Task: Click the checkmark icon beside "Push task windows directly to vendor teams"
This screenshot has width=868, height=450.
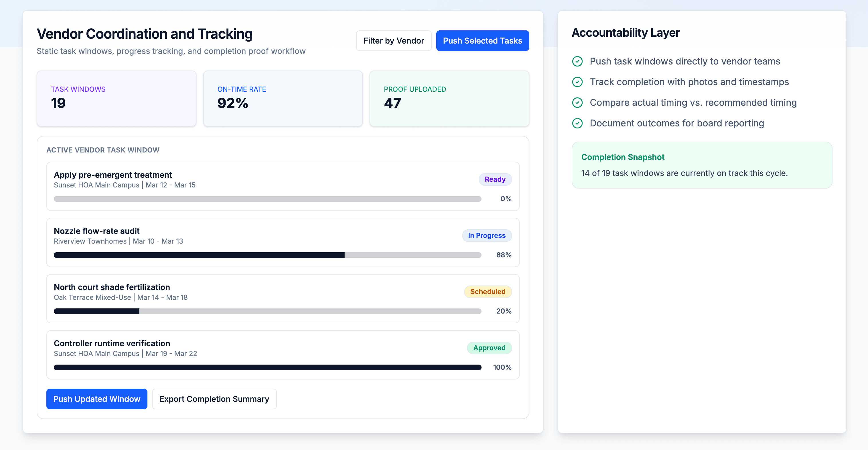Action: coord(577,61)
